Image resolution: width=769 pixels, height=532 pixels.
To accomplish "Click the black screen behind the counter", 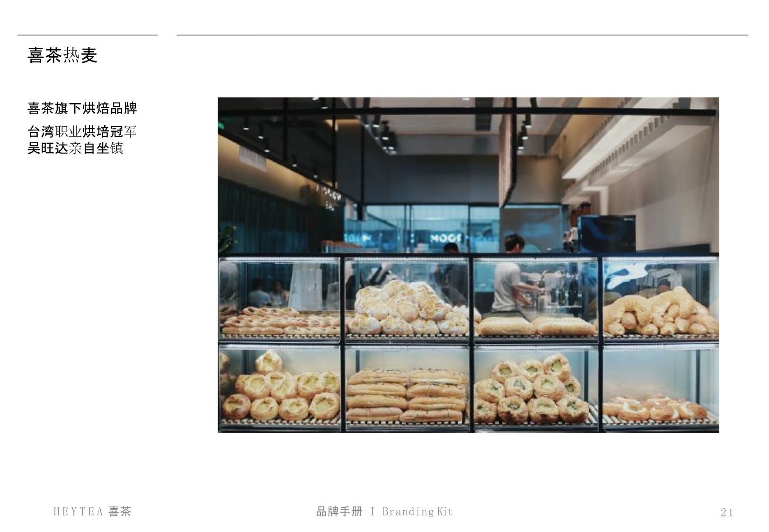I will [x=607, y=234].
